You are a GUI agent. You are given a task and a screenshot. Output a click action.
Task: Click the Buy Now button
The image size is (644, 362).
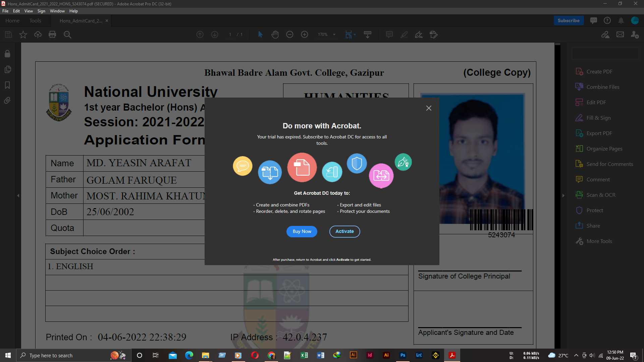[x=302, y=232]
